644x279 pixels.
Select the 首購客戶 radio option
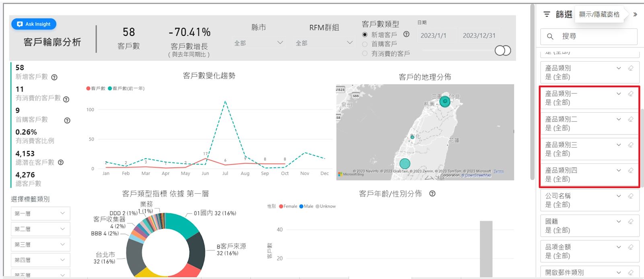tap(365, 44)
